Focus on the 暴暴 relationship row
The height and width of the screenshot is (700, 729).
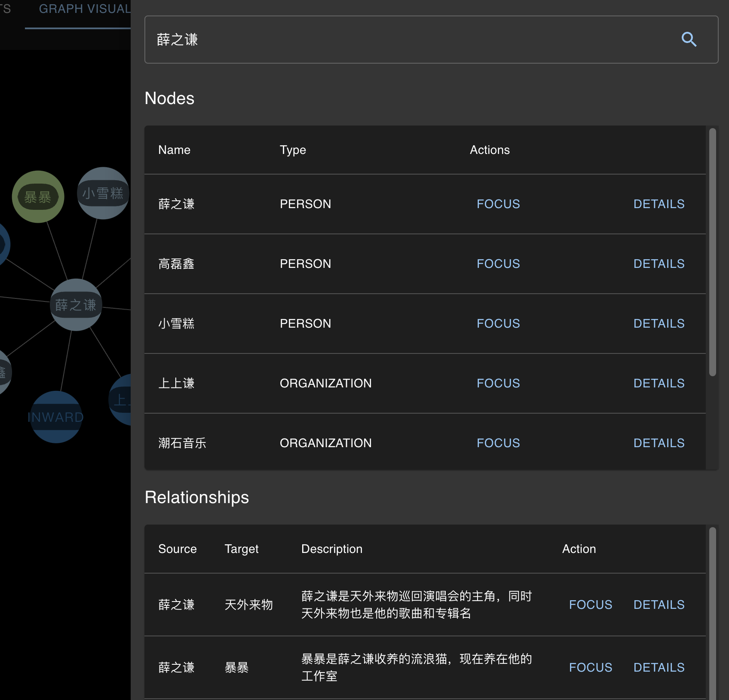(x=590, y=667)
